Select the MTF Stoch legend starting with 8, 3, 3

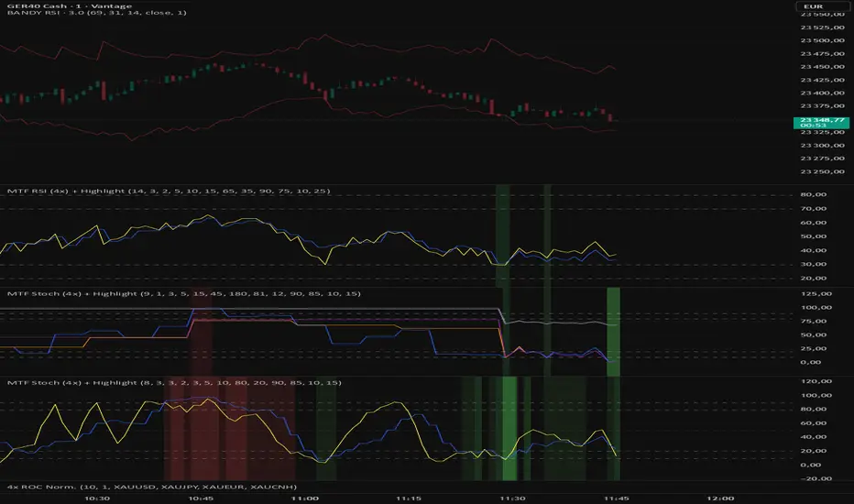174,382
